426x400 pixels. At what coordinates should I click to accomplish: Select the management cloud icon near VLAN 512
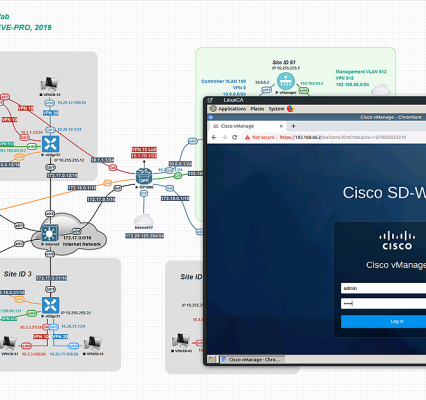381,90
